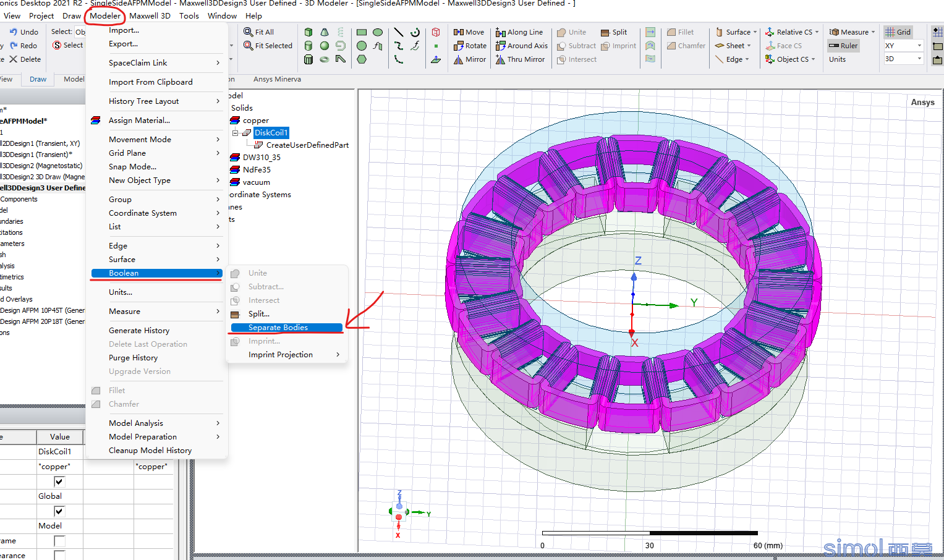This screenshot has width=944, height=560.
Task: Select CreateUserDefinedPart tree item
Action: click(x=307, y=145)
